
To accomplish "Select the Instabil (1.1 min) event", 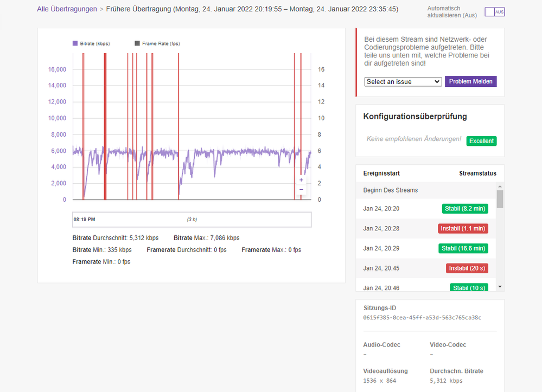I will 463,229.
